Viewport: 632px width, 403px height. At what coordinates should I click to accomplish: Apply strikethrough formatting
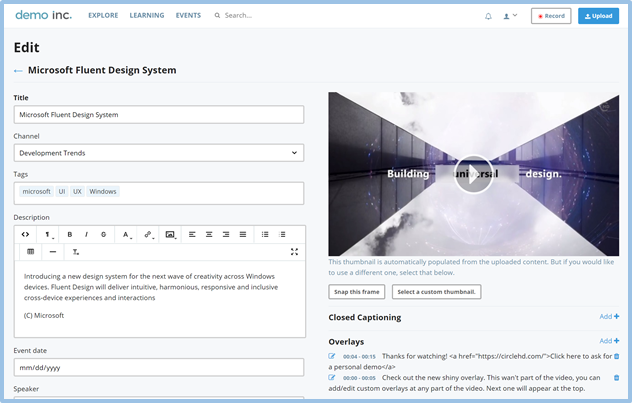pos(104,234)
